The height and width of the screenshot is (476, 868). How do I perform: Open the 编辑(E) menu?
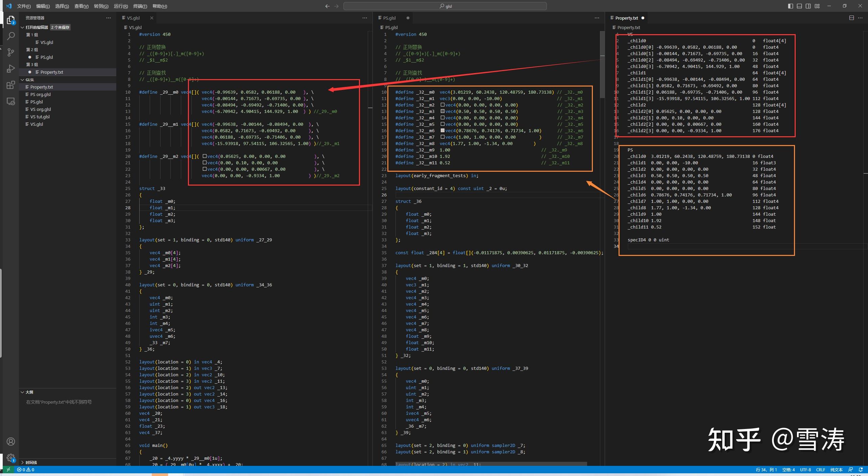point(43,6)
